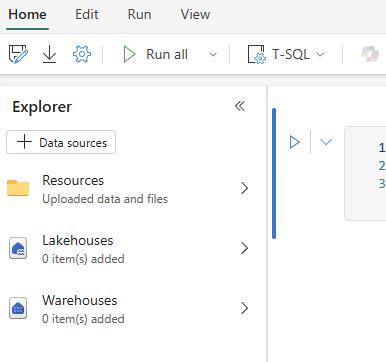Screen dimensions: 386x362
Task: Select the Lakehouses label
Action: click(78, 240)
